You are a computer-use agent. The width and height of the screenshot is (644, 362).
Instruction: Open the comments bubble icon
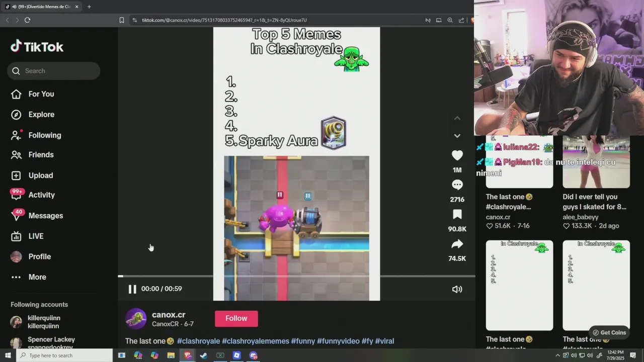(x=457, y=185)
